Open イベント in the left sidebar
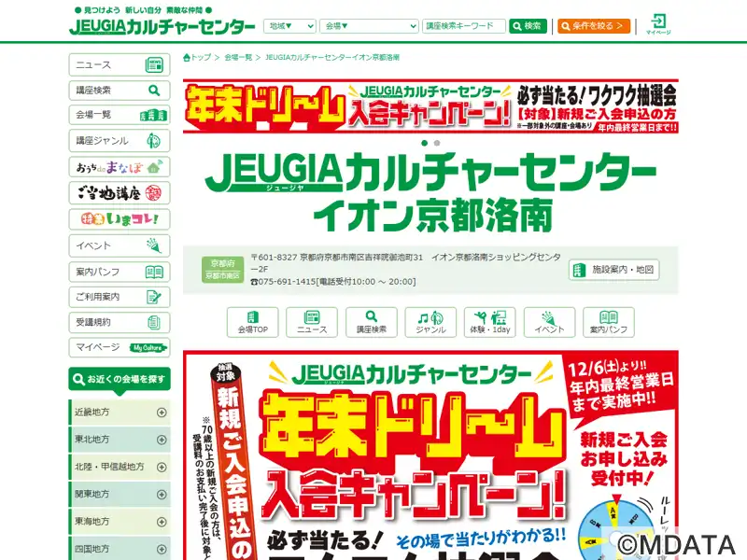 [x=120, y=245]
